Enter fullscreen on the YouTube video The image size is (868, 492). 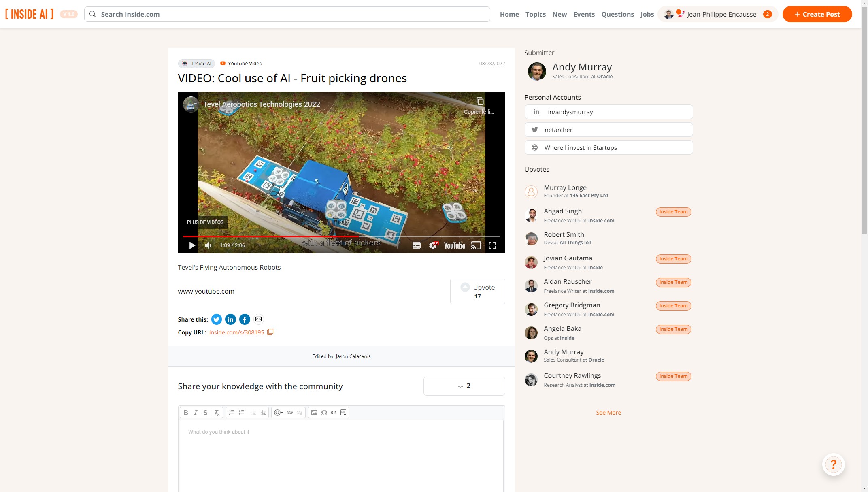click(492, 245)
